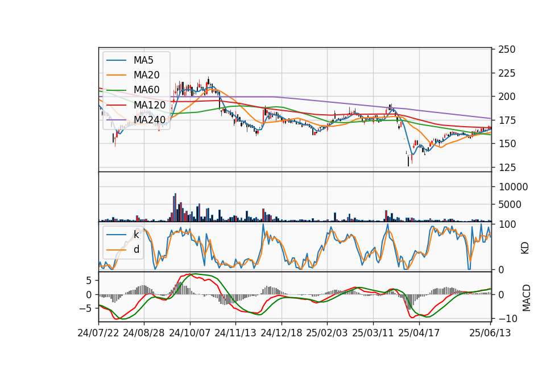This screenshot has height=392, width=546.
Task: Click the KD axis title
Action: [525, 248]
